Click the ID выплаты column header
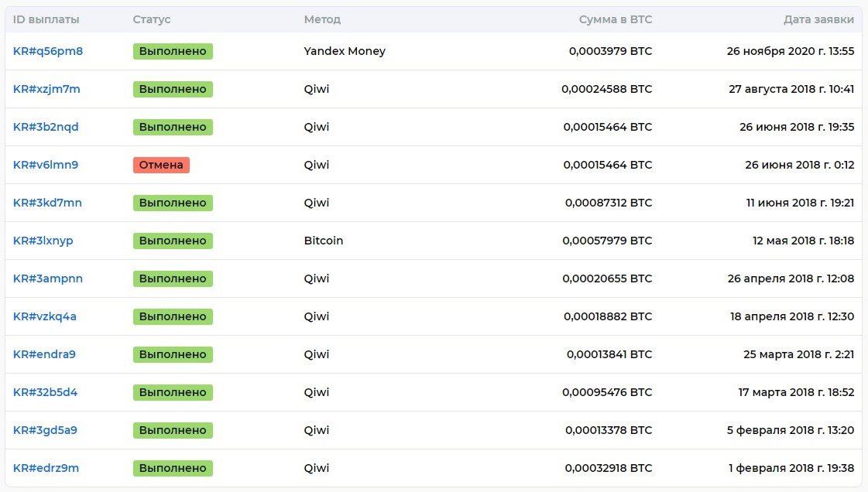The width and height of the screenshot is (868, 492). [x=46, y=19]
